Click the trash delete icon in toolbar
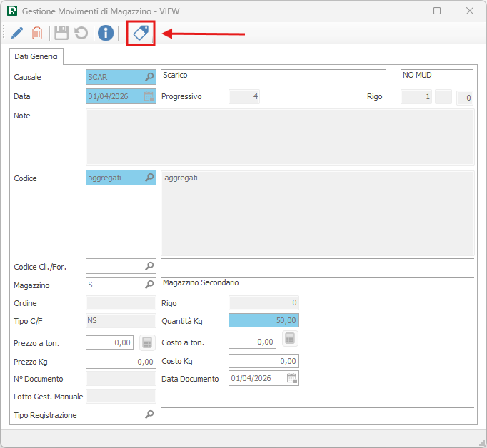 click(x=37, y=33)
